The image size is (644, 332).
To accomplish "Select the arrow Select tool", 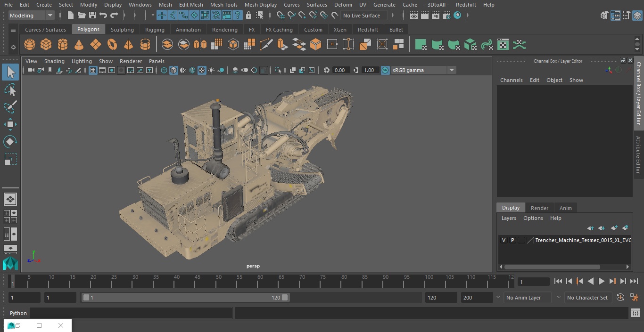I will tap(10, 72).
